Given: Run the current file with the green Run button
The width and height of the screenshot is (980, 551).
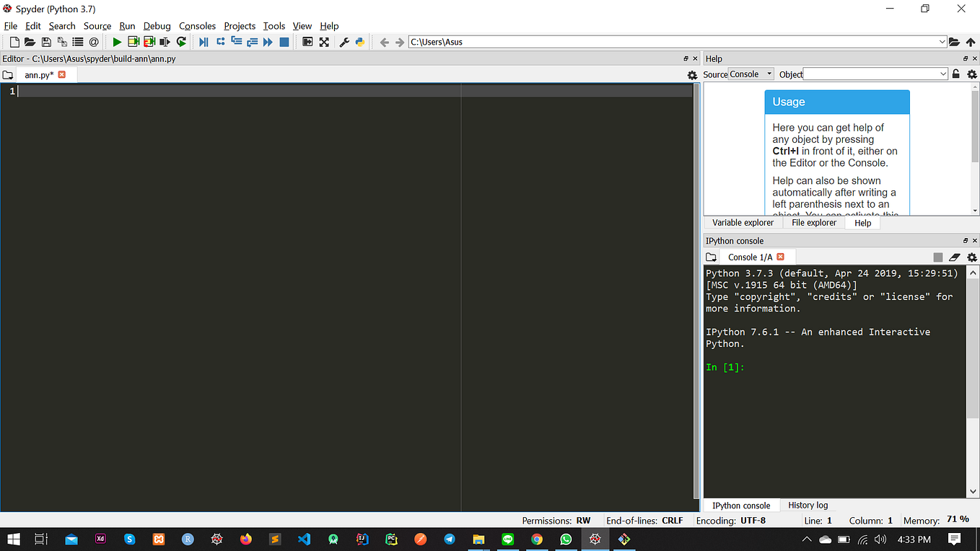Looking at the screenshot, I should [117, 41].
